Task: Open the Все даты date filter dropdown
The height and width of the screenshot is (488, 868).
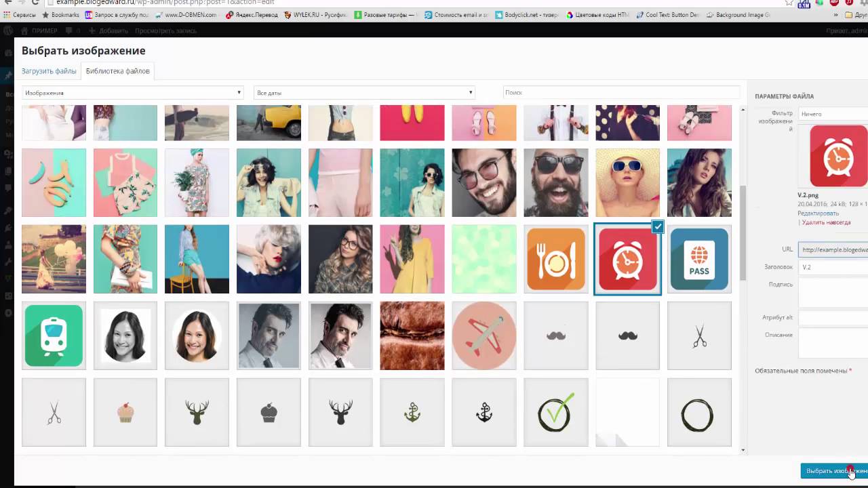Action: point(364,92)
